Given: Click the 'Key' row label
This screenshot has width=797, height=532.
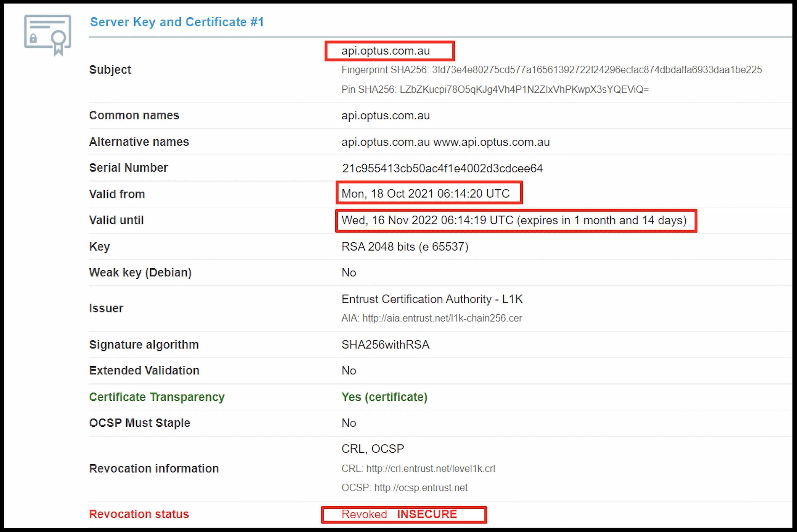Looking at the screenshot, I should click(x=99, y=247).
